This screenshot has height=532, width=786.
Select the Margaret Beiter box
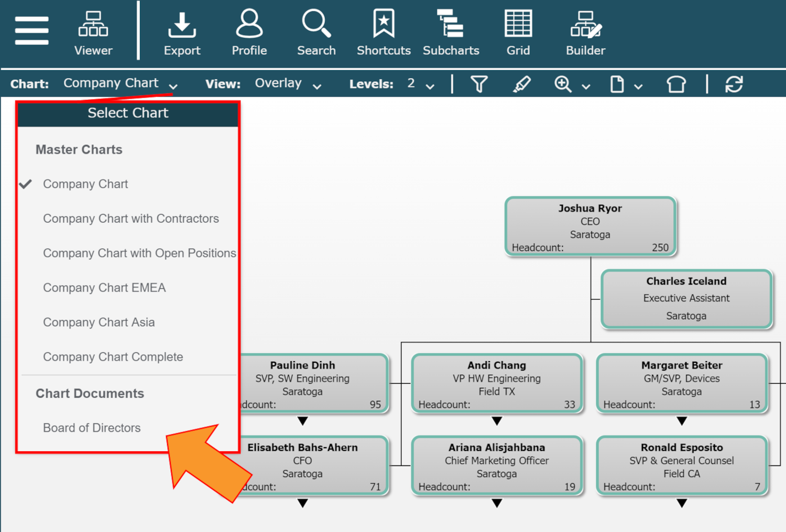(682, 384)
